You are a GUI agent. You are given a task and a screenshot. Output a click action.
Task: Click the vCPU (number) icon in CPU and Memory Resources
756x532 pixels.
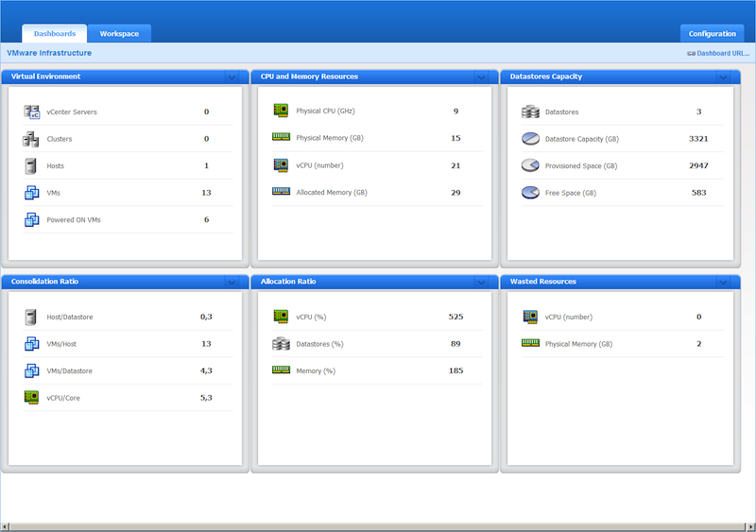[x=281, y=165]
